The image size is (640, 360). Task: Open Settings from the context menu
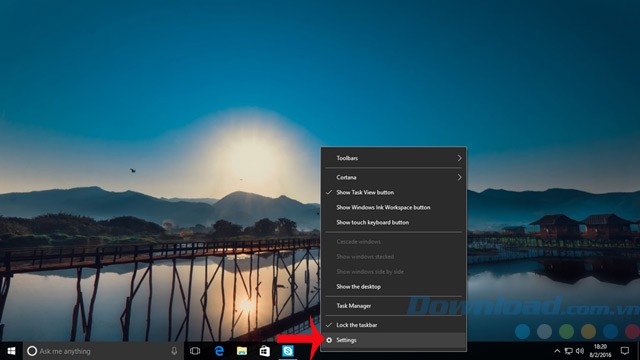point(394,340)
